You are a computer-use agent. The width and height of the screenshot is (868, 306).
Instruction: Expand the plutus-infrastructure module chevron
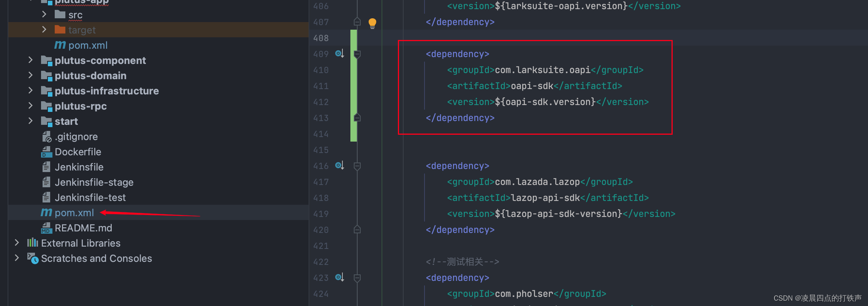point(30,91)
